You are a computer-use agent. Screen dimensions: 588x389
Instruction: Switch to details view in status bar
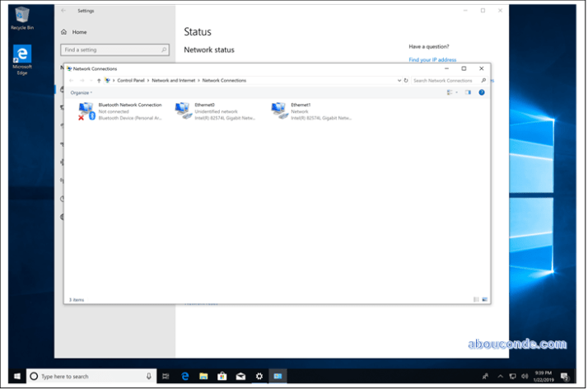(476, 299)
